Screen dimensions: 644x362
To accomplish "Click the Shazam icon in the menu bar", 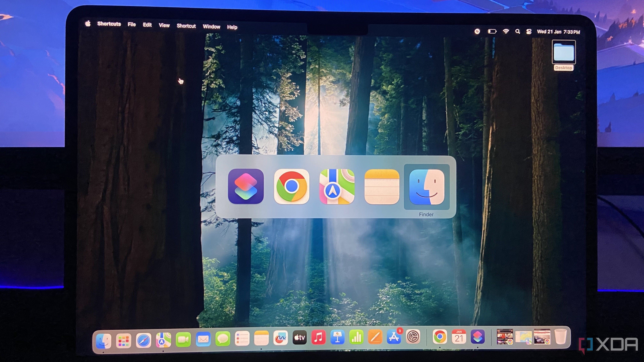I will [477, 31].
